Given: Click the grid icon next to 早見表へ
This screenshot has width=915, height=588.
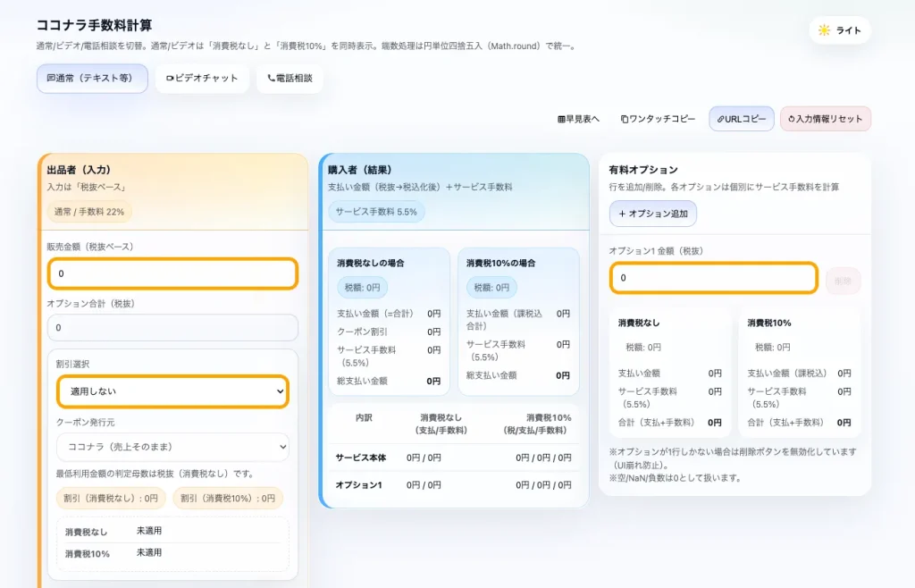Looking at the screenshot, I should tap(560, 118).
